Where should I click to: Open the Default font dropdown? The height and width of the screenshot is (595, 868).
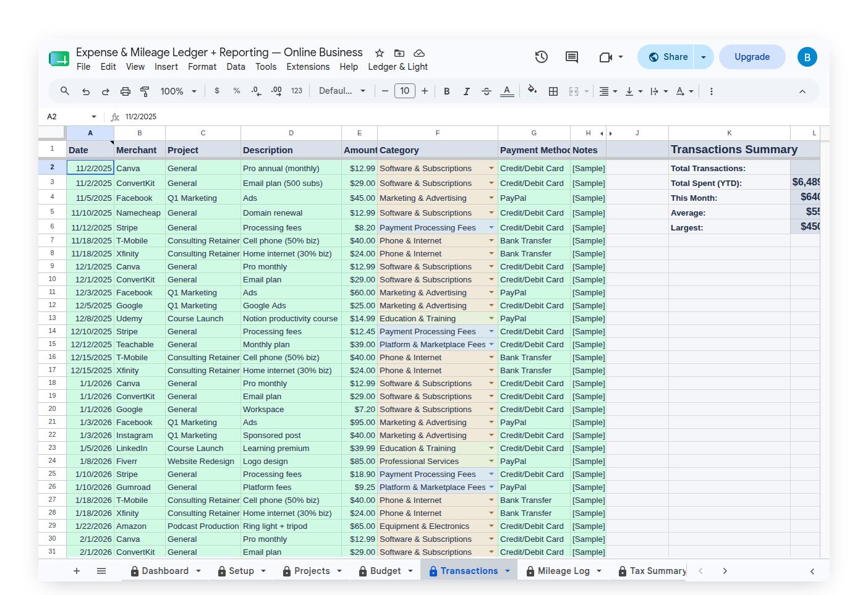(x=342, y=91)
